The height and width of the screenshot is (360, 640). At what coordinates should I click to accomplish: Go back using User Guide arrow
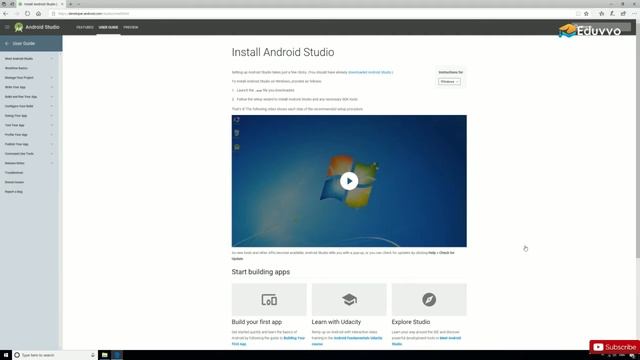(x=7, y=43)
